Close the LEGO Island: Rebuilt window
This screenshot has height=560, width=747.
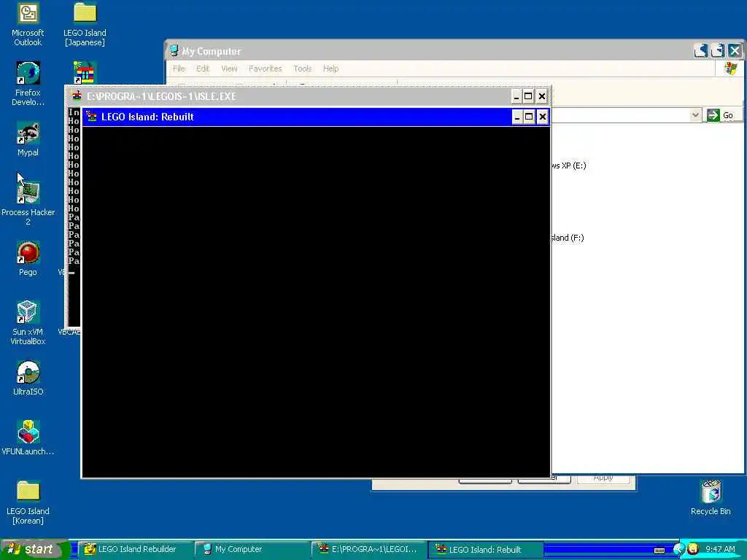[542, 117]
